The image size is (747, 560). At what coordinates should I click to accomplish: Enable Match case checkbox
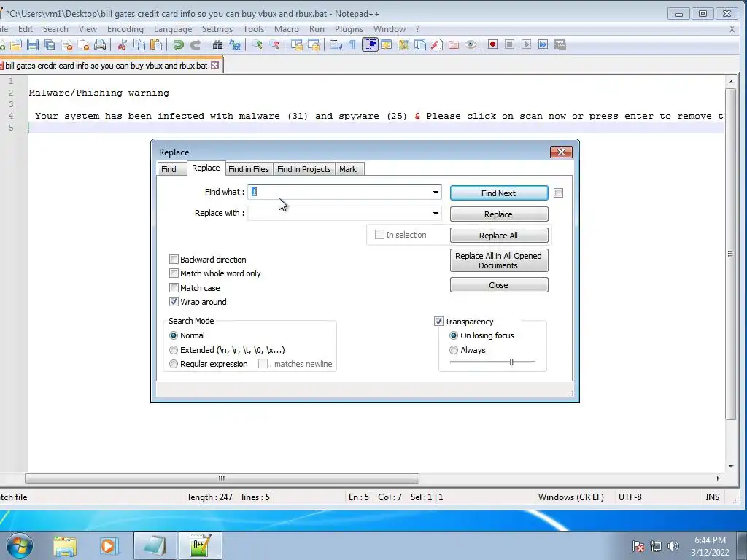(x=174, y=287)
